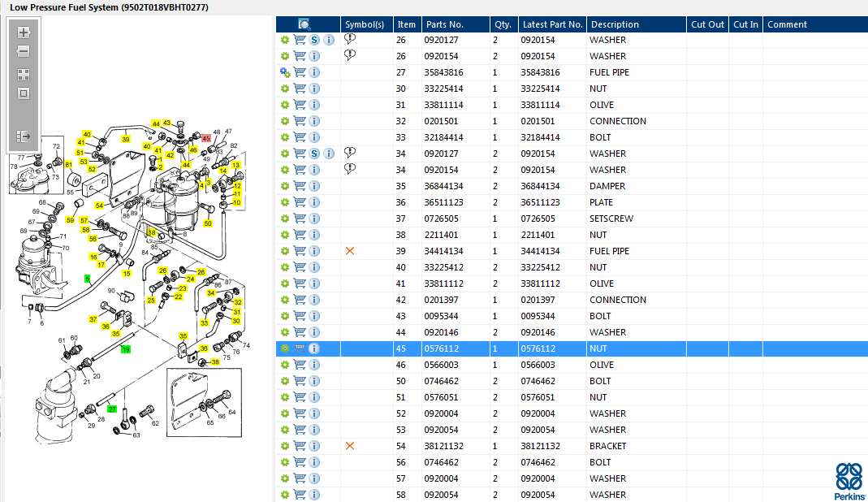Open info icon for OLIVE 0566003
This screenshot has width=868, height=502.
pos(314,365)
